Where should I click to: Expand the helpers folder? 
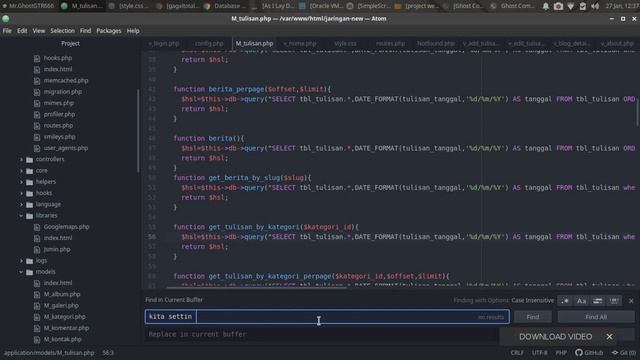(46, 182)
